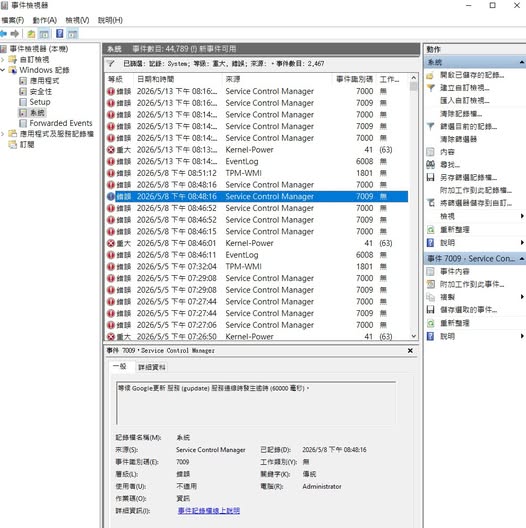Click 匯入自訂檢視 action
The image size is (526, 528).
(465, 100)
